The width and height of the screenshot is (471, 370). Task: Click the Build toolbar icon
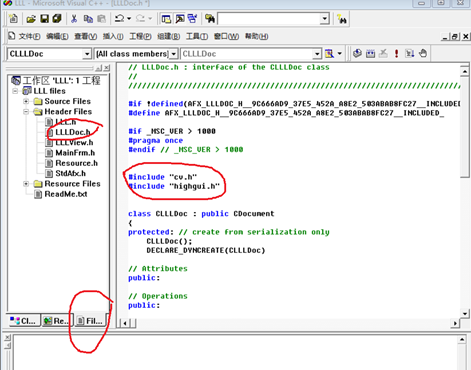370,53
